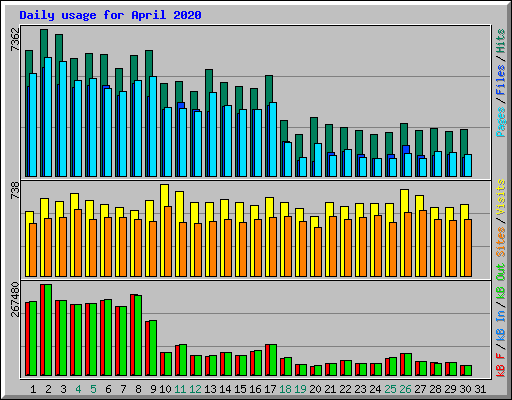Screen dimensions: 512x400
Task: Click the 267480 axis value label
Action: point(15,299)
